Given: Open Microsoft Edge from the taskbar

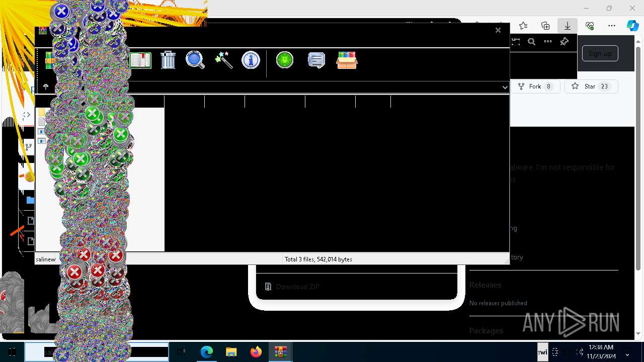Looking at the screenshot, I should [207, 352].
